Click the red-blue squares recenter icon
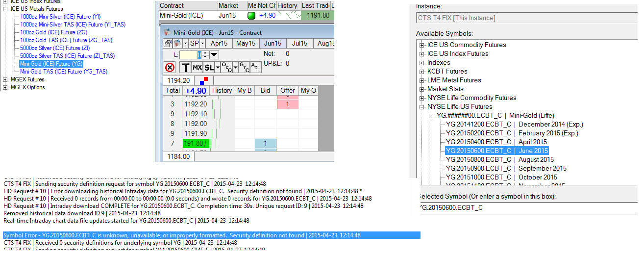The width and height of the screenshot is (644, 255). (x=204, y=80)
